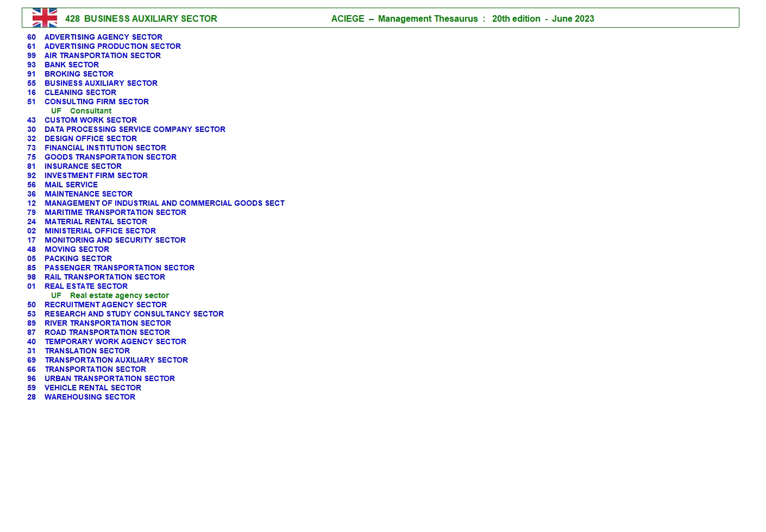766x532 pixels.
Task: Select RECRUITMENT AGENCY SECTOR entry
Action: pos(105,305)
